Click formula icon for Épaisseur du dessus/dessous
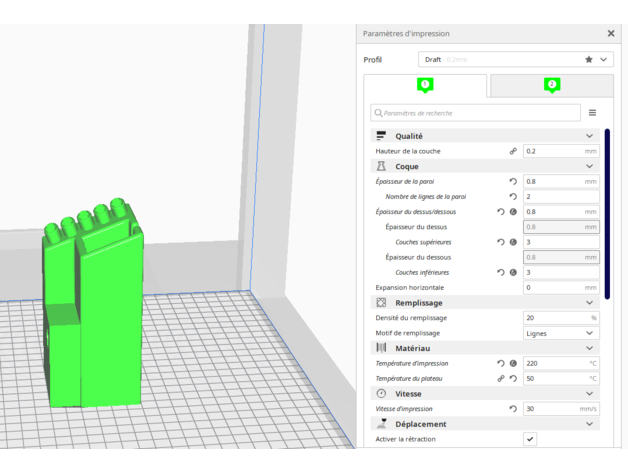This screenshot has height=472, width=628. [x=513, y=212]
